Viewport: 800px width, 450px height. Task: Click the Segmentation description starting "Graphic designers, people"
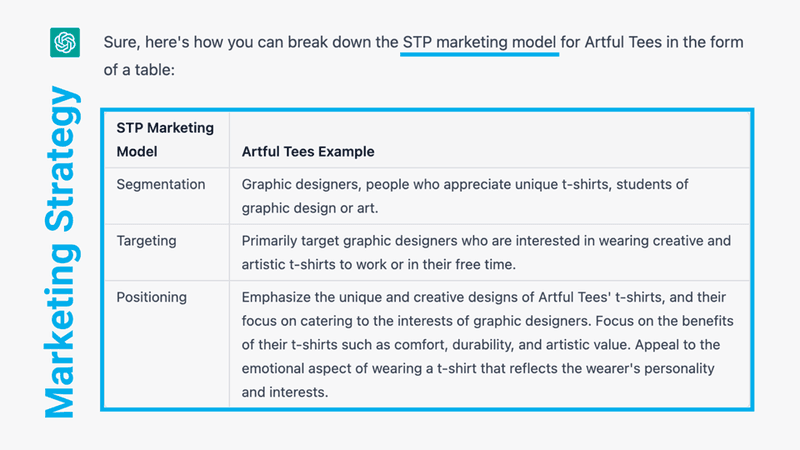[x=465, y=185]
